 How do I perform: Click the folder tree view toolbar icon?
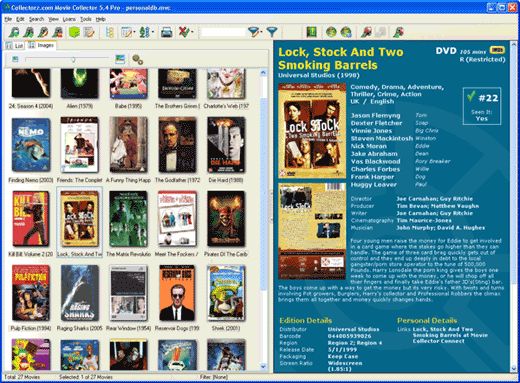110,32
